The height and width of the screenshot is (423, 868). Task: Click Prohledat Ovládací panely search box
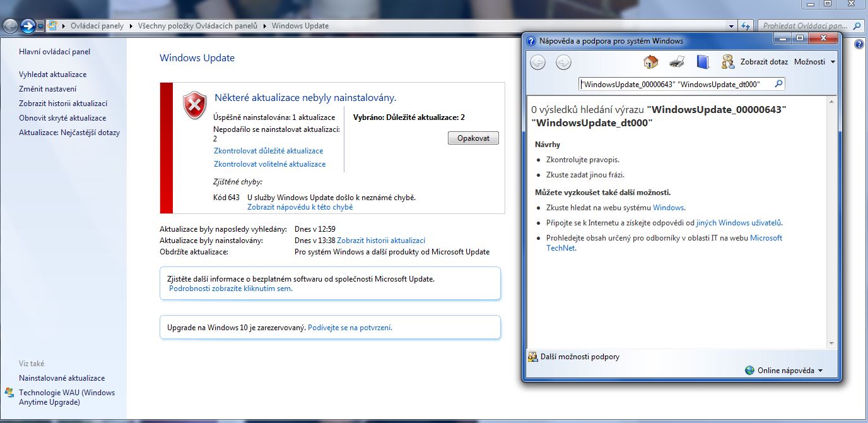[805, 26]
